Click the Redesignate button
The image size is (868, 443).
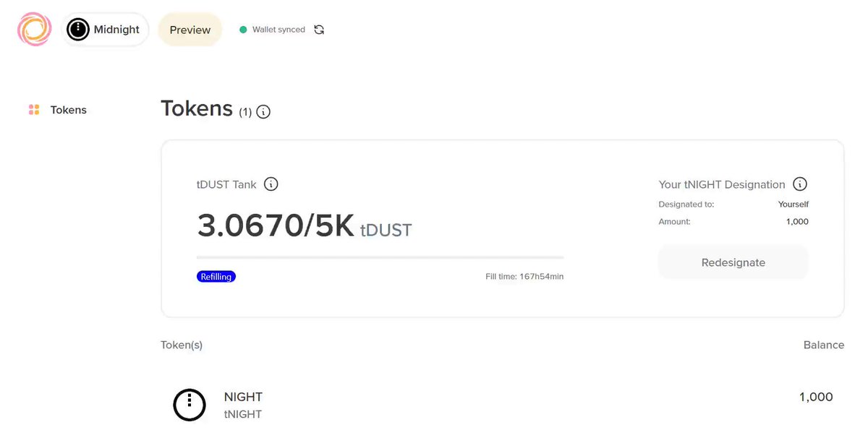[x=733, y=262]
